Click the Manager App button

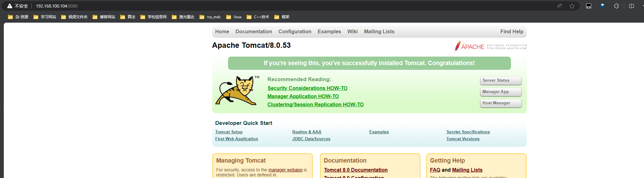[x=501, y=92]
